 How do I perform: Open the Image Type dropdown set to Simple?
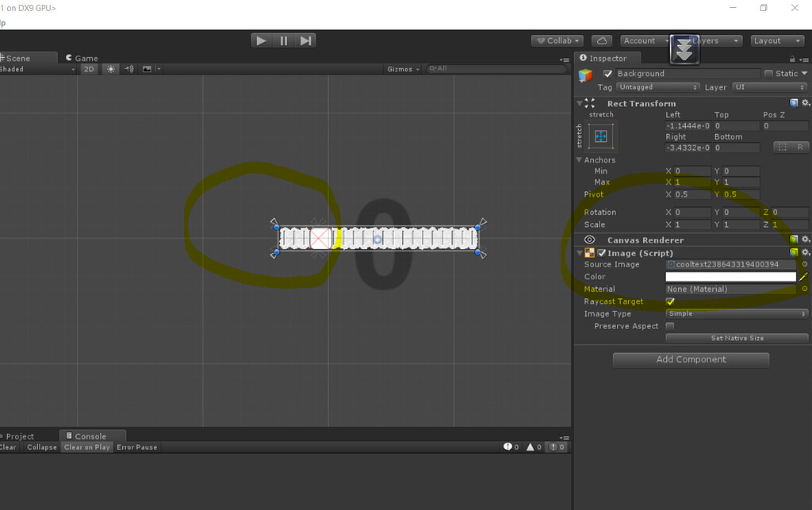[736, 313]
